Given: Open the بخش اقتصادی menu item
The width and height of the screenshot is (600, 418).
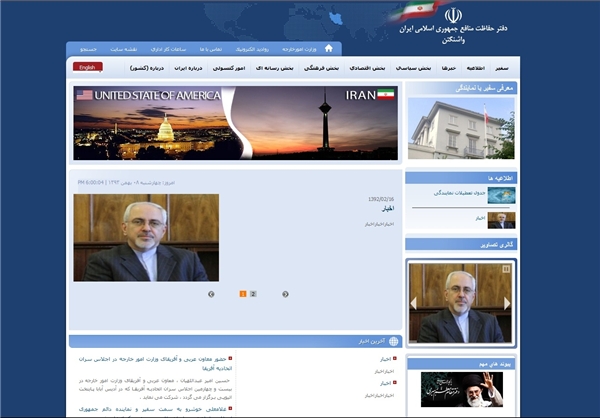Looking at the screenshot, I should (367, 68).
